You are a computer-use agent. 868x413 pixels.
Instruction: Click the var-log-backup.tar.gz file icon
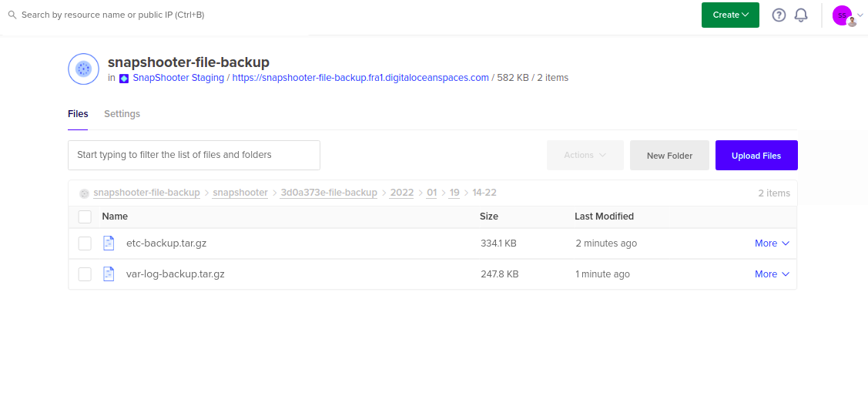(109, 274)
